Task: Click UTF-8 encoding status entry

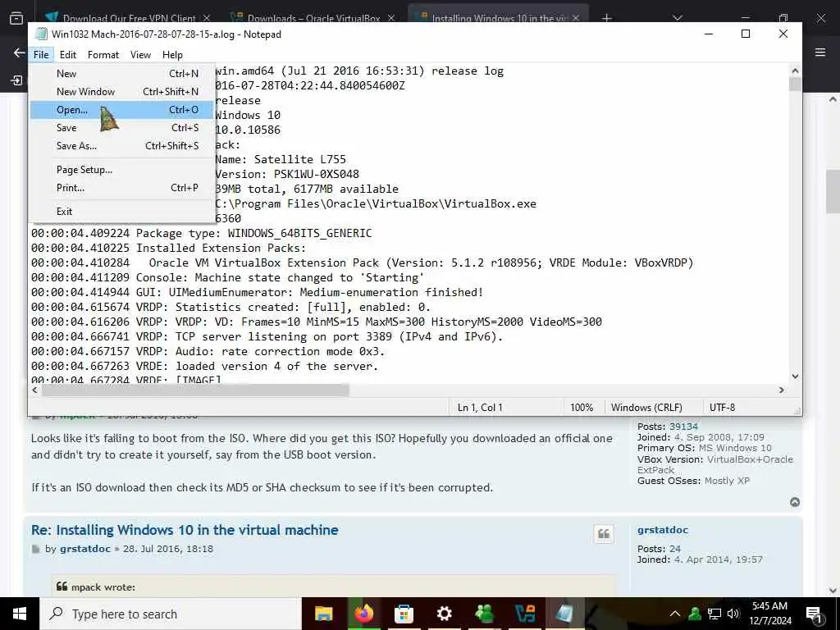Action: pyautogui.click(x=722, y=408)
